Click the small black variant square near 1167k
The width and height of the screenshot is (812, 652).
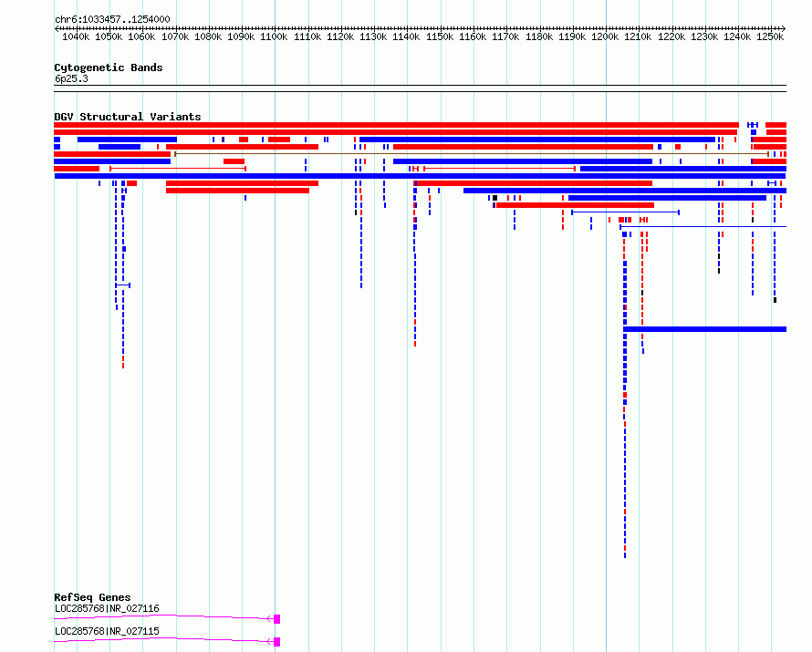[495, 198]
